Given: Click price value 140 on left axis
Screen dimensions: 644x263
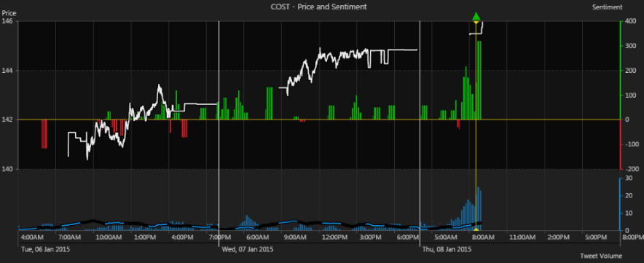Looking at the screenshot, I should pyautogui.click(x=7, y=169).
